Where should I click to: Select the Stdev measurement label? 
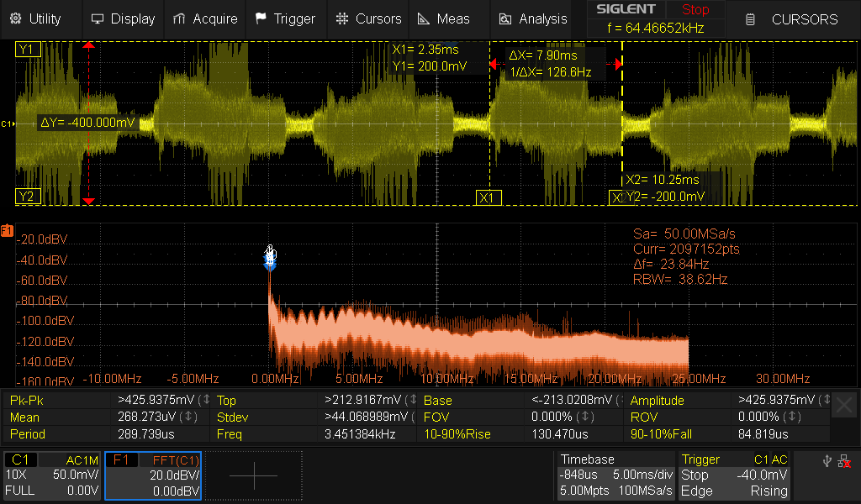pos(232,417)
